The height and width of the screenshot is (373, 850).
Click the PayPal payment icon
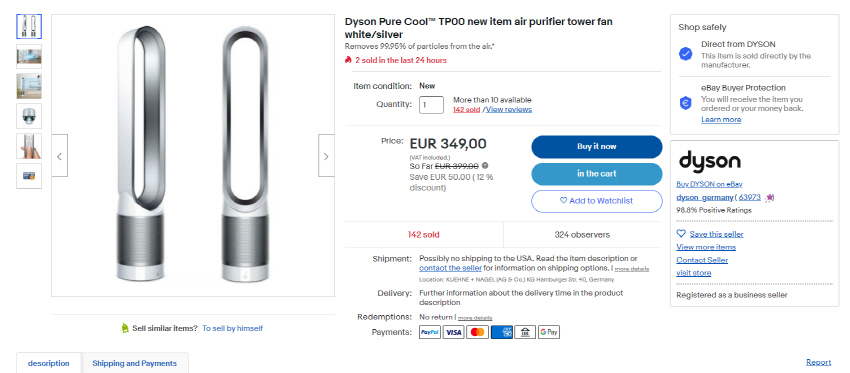tap(430, 332)
